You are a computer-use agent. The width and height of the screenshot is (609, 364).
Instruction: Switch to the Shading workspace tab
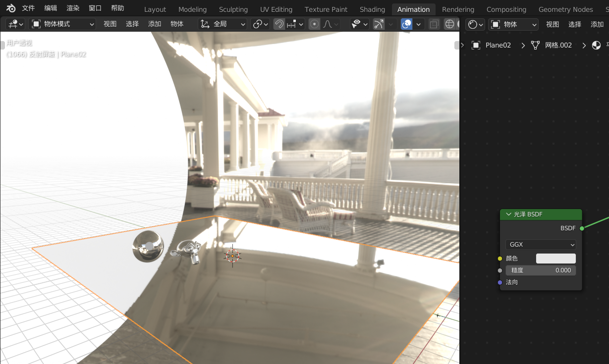pos(372,9)
